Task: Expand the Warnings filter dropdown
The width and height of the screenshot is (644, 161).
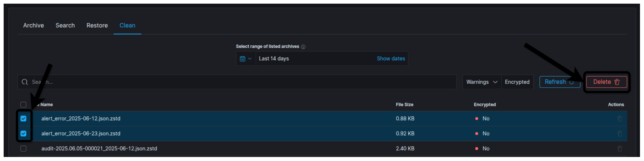Action: tap(482, 82)
